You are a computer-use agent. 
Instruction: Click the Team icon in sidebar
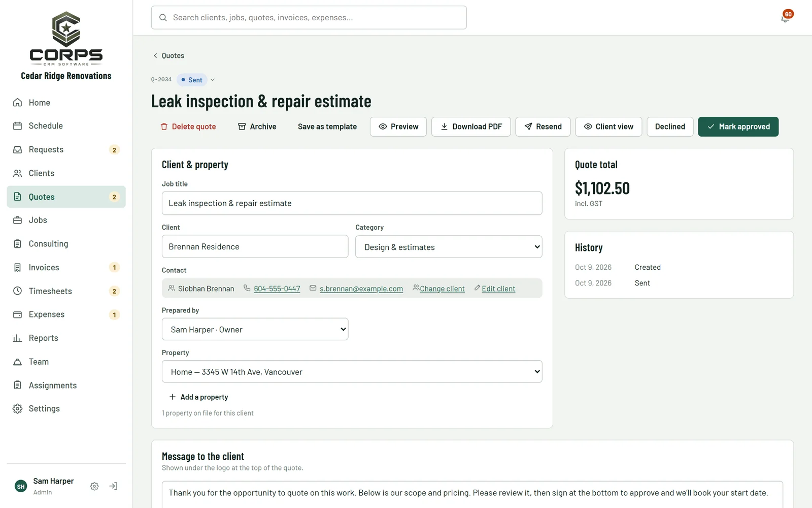pyautogui.click(x=18, y=362)
